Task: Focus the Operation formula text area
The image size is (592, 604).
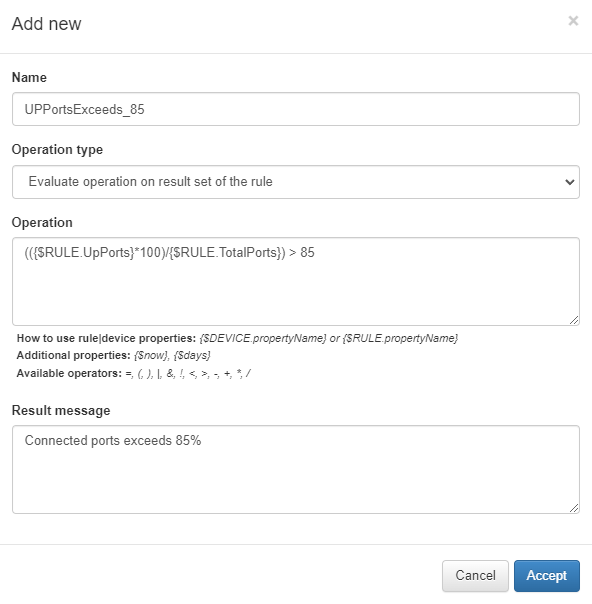Action: 296,281
